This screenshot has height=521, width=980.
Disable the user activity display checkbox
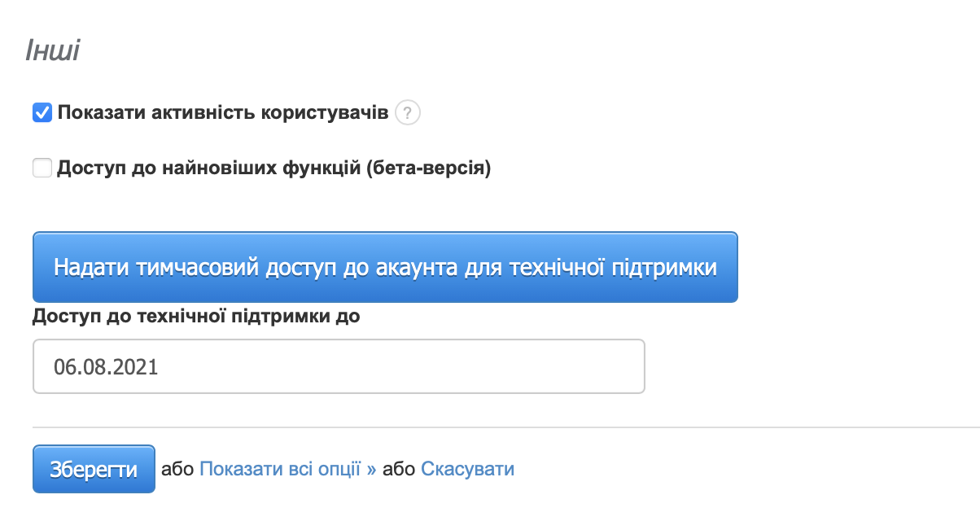[x=41, y=112]
